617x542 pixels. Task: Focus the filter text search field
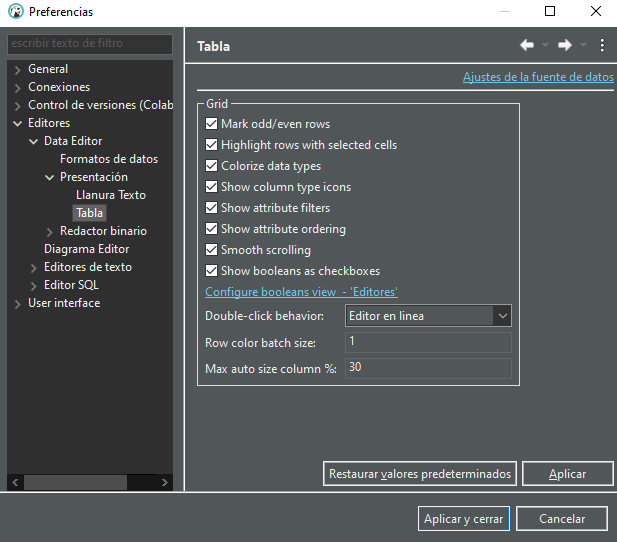pos(90,43)
